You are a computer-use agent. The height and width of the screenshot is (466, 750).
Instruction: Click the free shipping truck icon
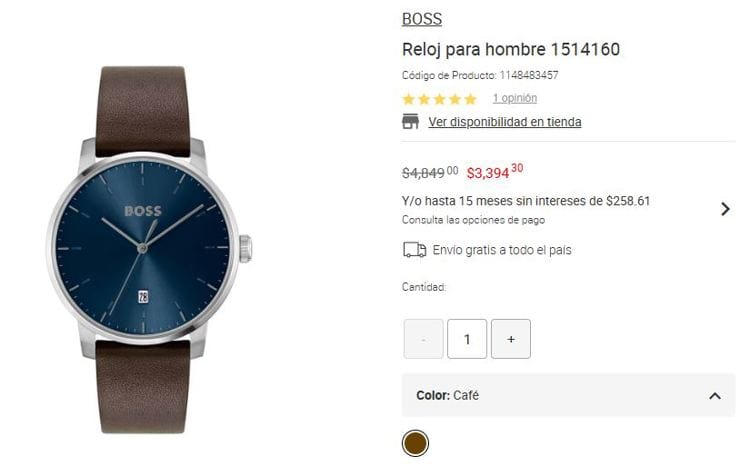click(x=414, y=250)
